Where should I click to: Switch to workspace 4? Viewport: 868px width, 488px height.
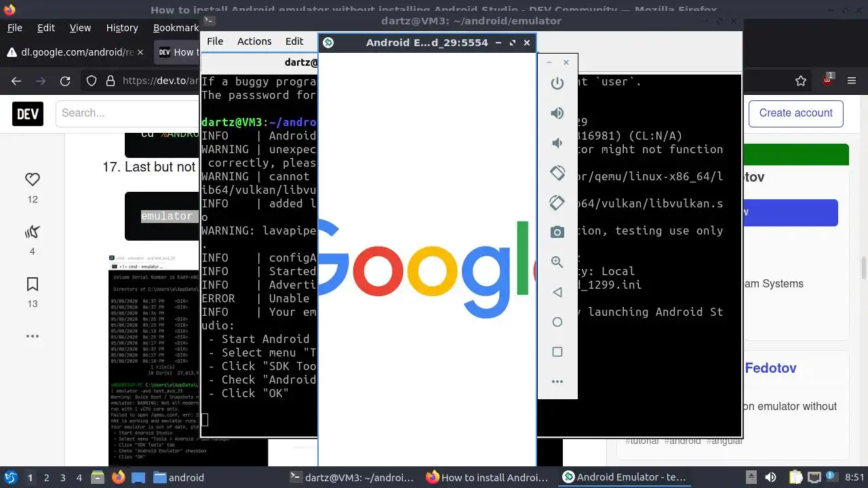(x=79, y=478)
